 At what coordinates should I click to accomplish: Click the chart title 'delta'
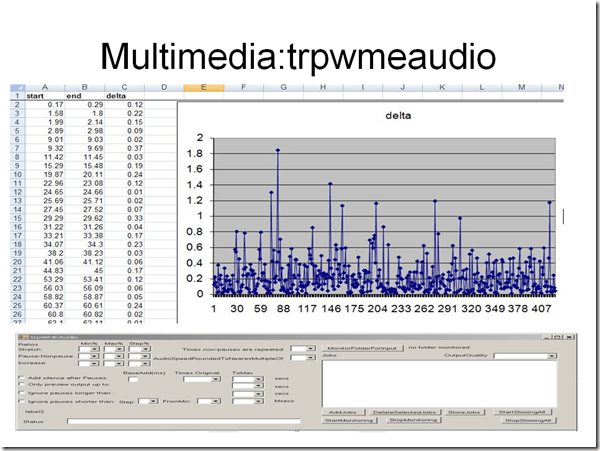click(x=398, y=116)
